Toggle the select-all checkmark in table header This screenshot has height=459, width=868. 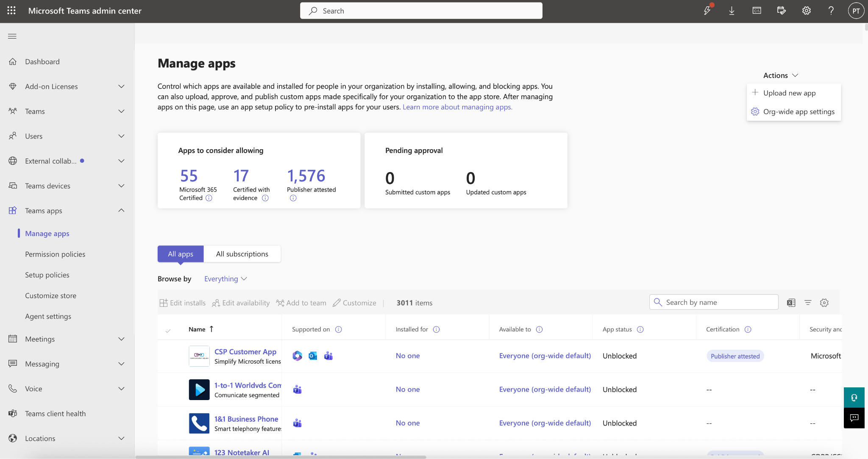pos(168,331)
